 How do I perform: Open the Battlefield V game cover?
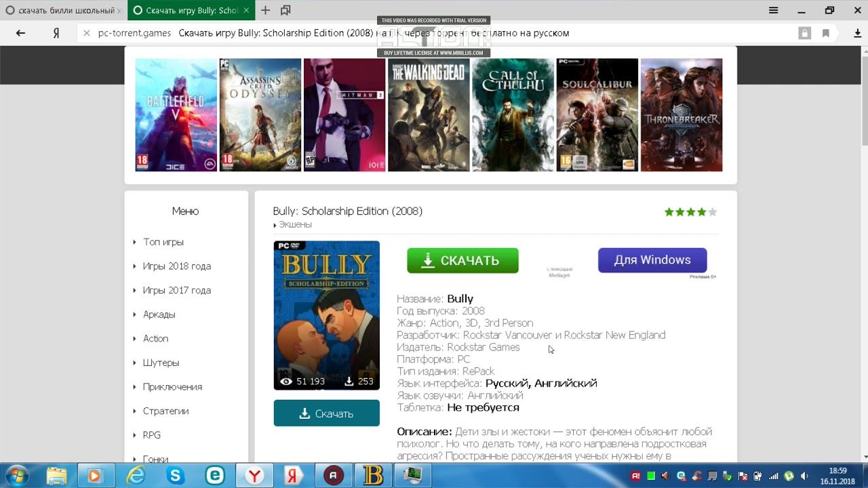[x=176, y=115]
